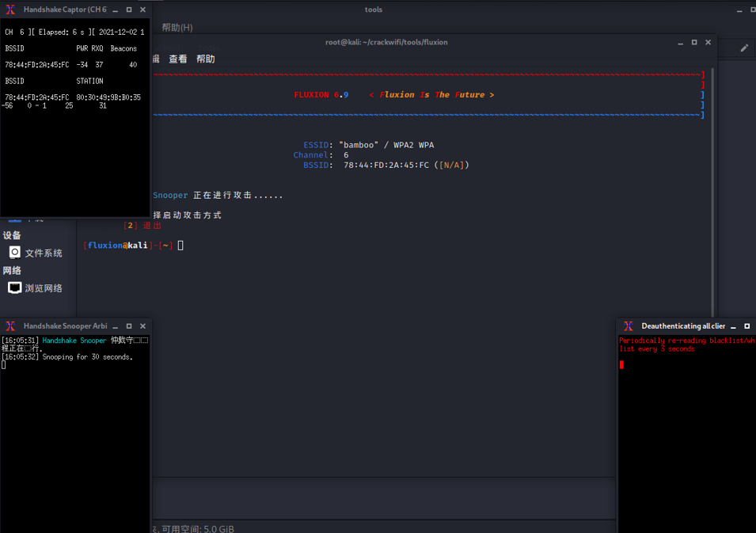Click the '[2] 退出' option text
This screenshot has width=756, height=533.
pos(142,225)
